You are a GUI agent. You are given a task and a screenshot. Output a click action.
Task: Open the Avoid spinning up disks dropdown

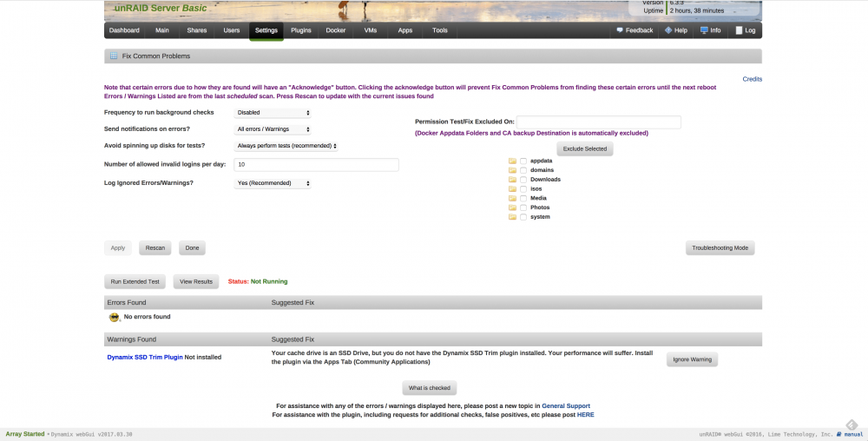(286, 146)
